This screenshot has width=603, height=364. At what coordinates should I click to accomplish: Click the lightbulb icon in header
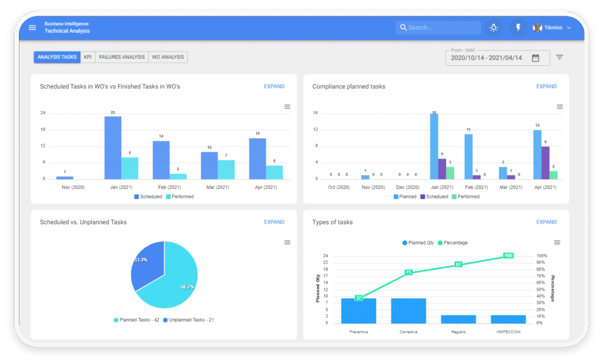tap(494, 28)
